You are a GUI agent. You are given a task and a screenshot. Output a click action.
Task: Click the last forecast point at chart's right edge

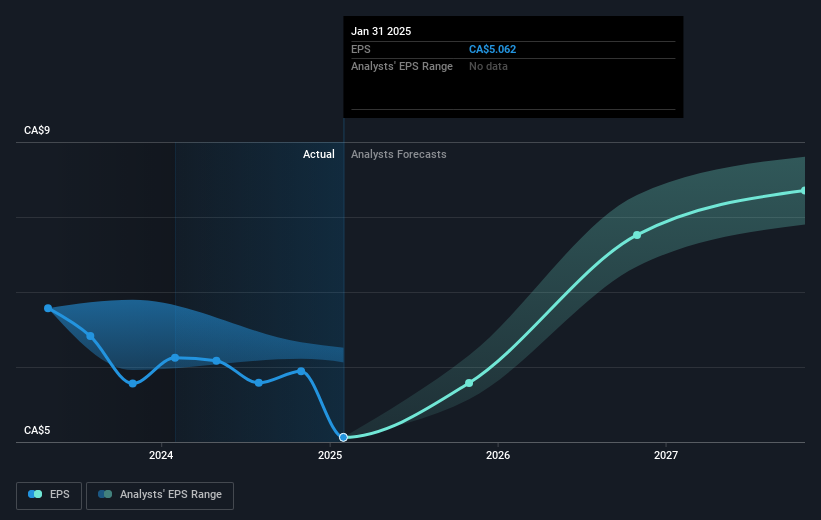803,191
